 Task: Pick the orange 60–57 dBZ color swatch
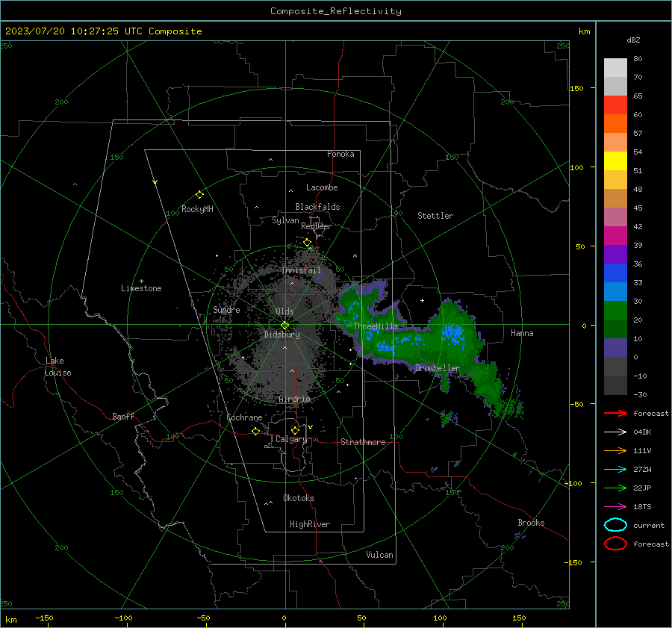point(615,124)
